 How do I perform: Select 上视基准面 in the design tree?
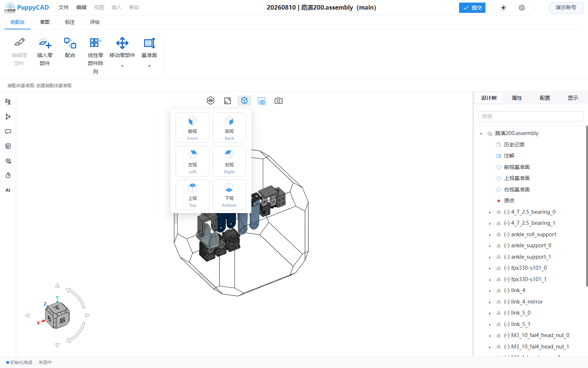[517, 178]
